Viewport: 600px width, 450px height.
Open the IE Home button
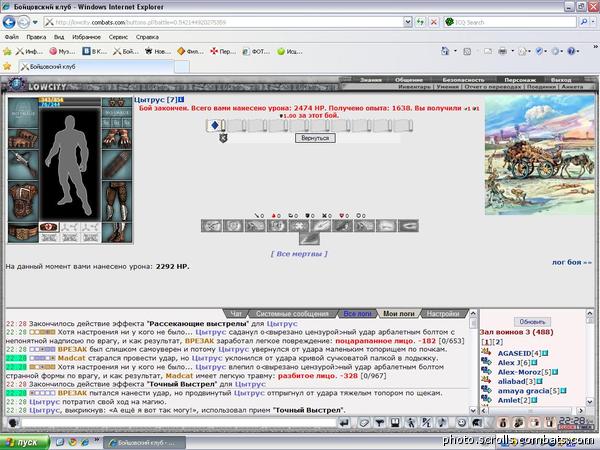445,51
